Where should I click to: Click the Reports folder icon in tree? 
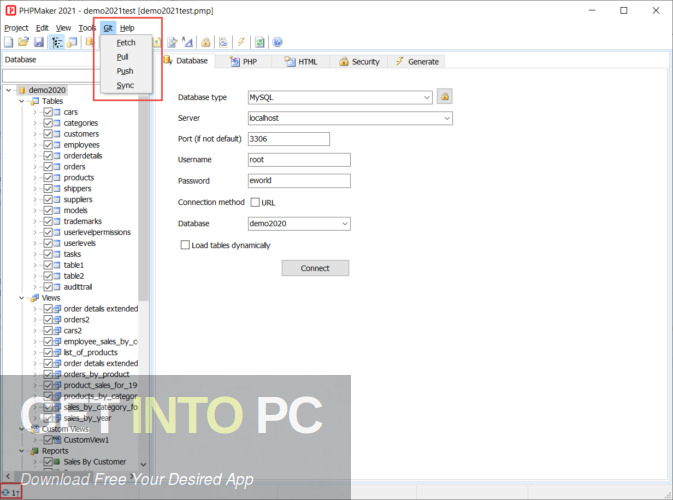click(34, 451)
